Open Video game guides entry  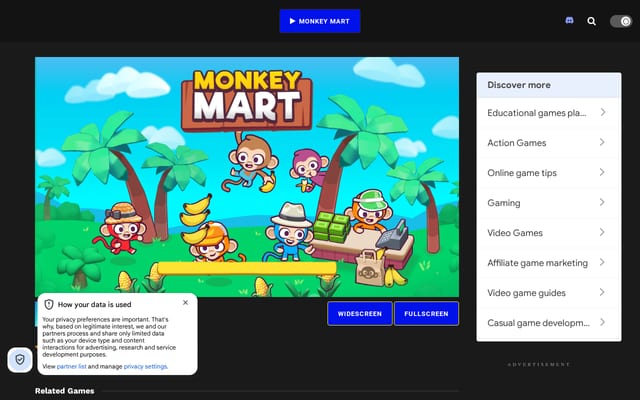549,293
